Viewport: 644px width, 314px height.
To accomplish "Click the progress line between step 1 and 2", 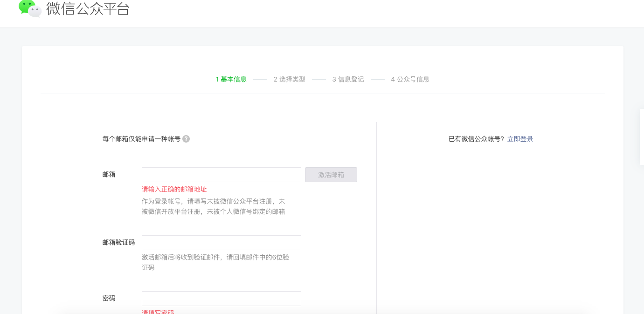I will pyautogui.click(x=260, y=79).
